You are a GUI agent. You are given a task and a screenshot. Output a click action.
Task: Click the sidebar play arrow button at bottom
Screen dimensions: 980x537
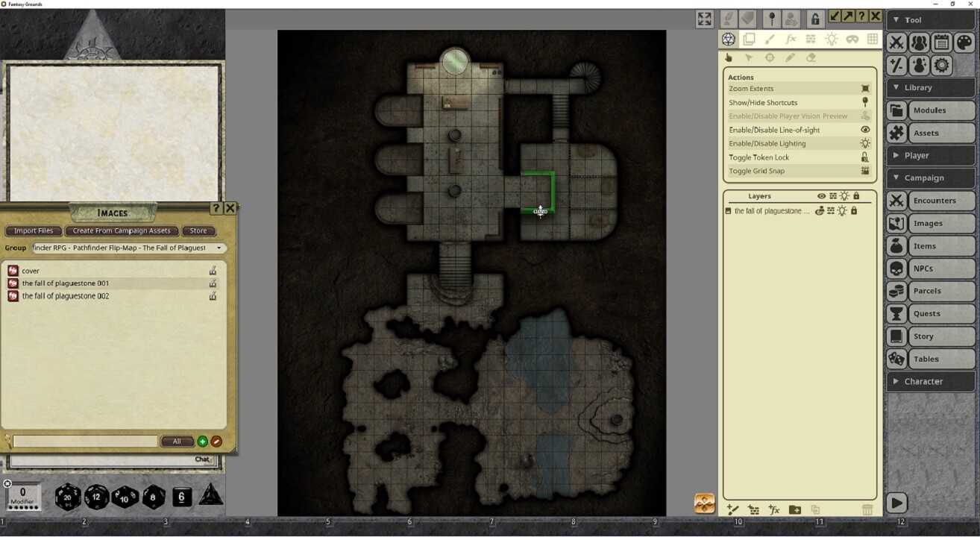896,503
